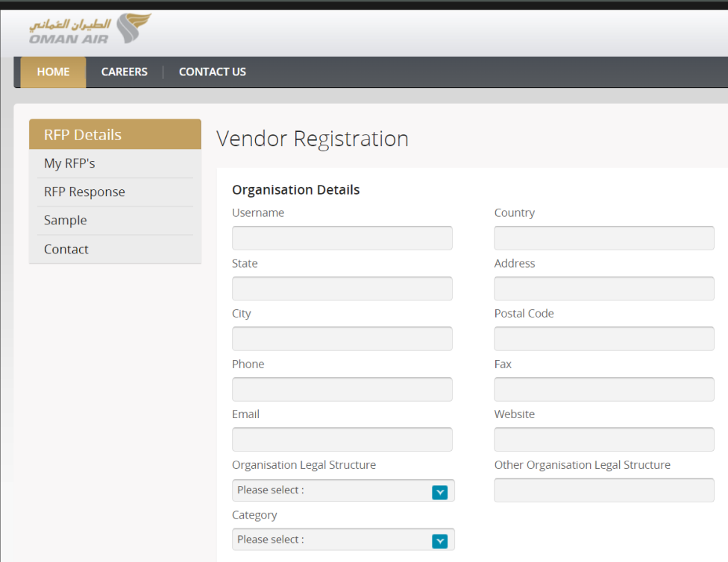Focus the City input field
This screenshot has width=728, height=562.
click(342, 339)
